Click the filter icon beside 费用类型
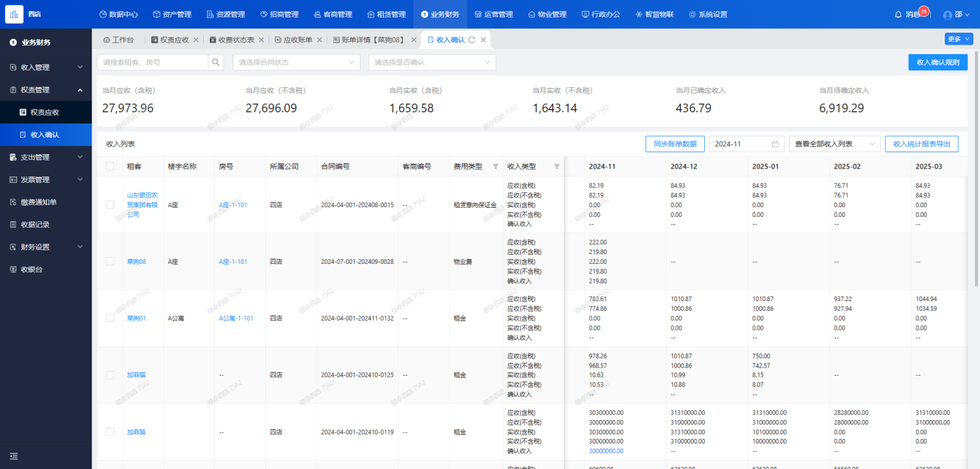 [495, 167]
